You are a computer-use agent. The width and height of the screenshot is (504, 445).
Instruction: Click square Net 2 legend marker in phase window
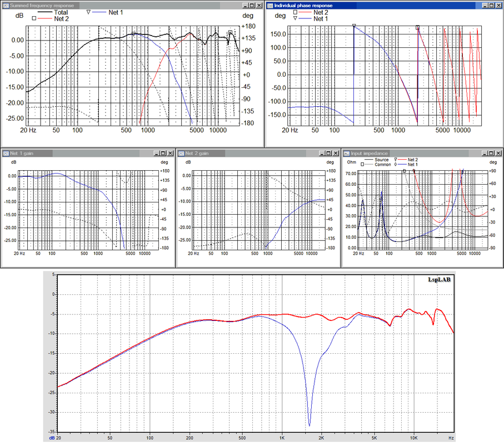point(295,12)
